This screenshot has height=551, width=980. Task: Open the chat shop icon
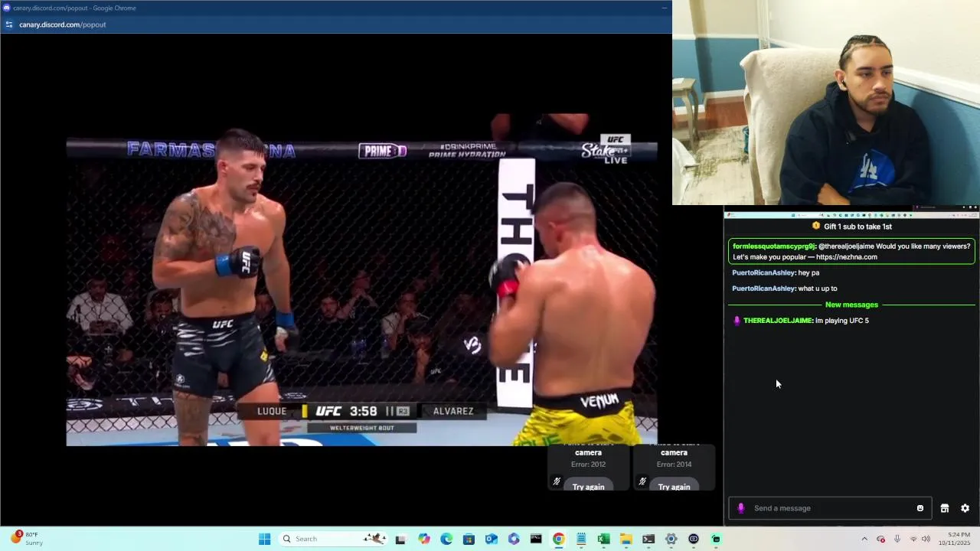point(945,508)
